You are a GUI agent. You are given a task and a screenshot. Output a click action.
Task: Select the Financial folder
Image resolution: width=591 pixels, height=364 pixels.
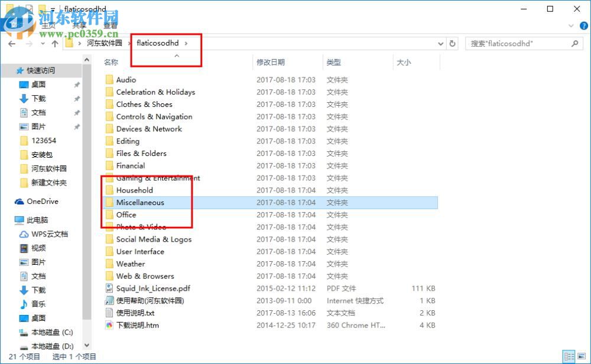(131, 166)
